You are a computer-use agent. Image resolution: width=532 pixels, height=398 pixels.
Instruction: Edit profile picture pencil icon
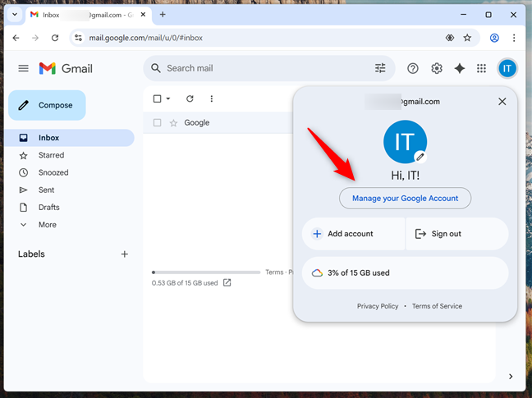pos(420,157)
